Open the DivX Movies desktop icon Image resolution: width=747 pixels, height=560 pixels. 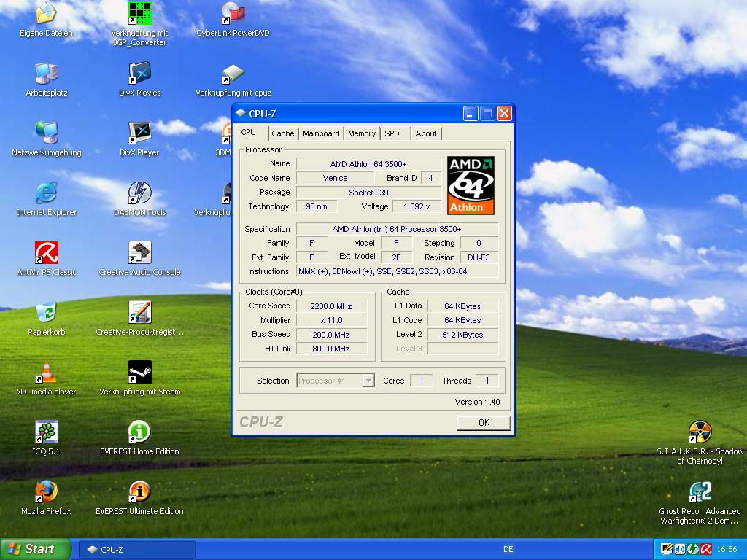pyautogui.click(x=139, y=74)
